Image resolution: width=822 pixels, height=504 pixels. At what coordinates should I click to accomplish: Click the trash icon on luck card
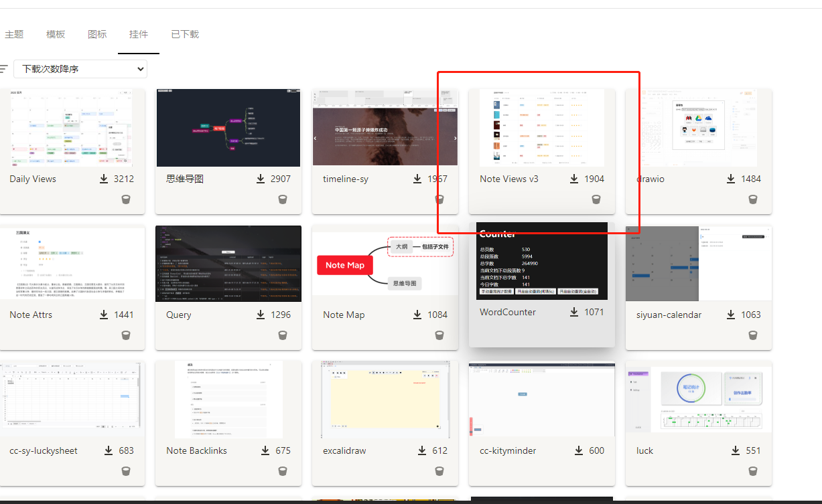tap(753, 471)
